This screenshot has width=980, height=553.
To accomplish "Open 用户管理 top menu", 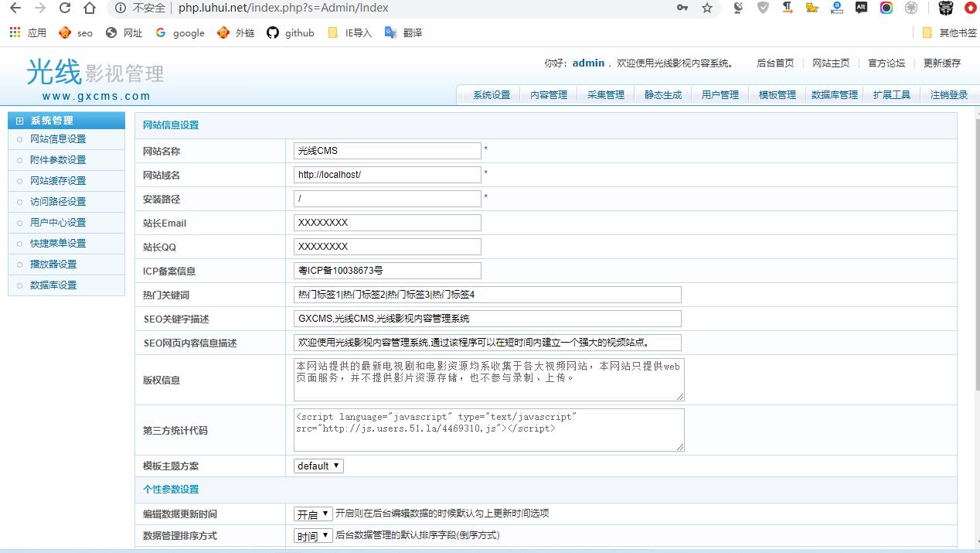I will pyautogui.click(x=720, y=94).
